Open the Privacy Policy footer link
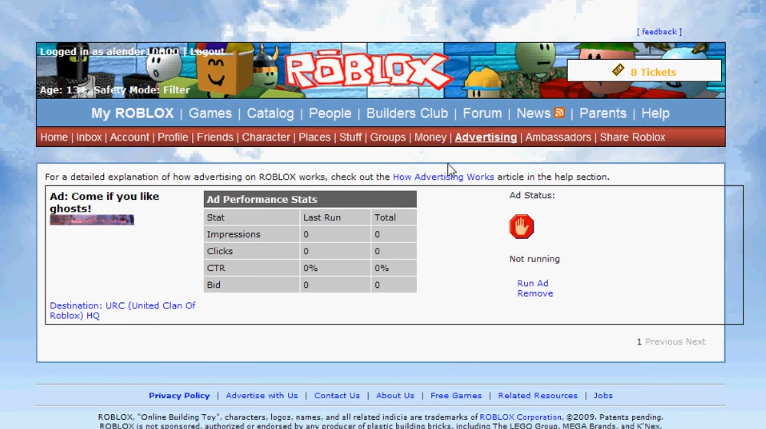This screenshot has height=429, width=766. coord(179,396)
